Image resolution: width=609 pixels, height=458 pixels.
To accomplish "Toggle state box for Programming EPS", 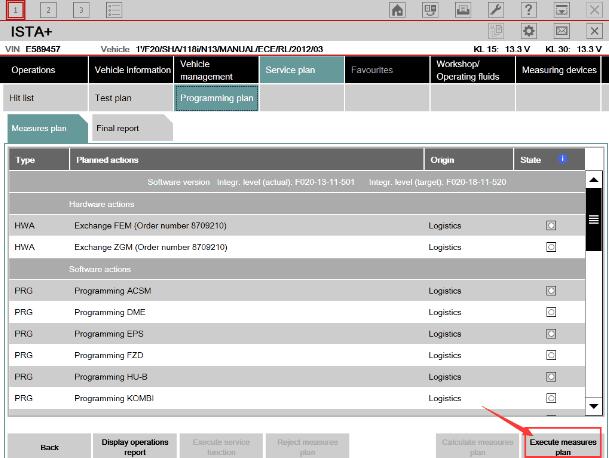I will (551, 334).
